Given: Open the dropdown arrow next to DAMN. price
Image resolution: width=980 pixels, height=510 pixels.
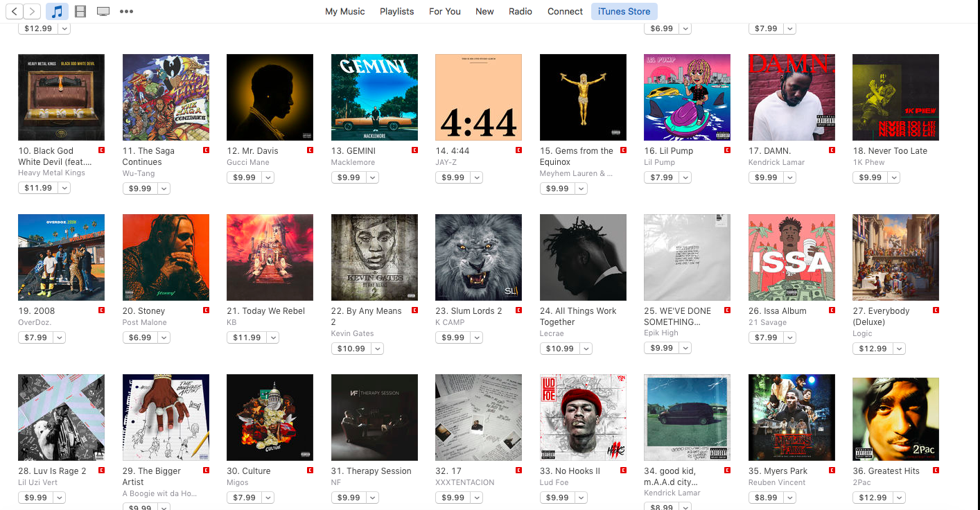Looking at the screenshot, I should (790, 177).
